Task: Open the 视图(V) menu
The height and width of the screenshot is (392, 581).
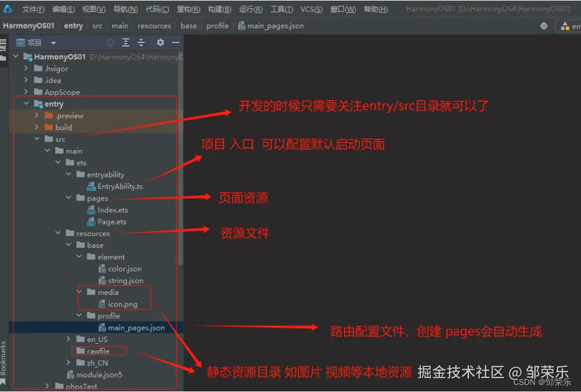Action: pos(94,9)
